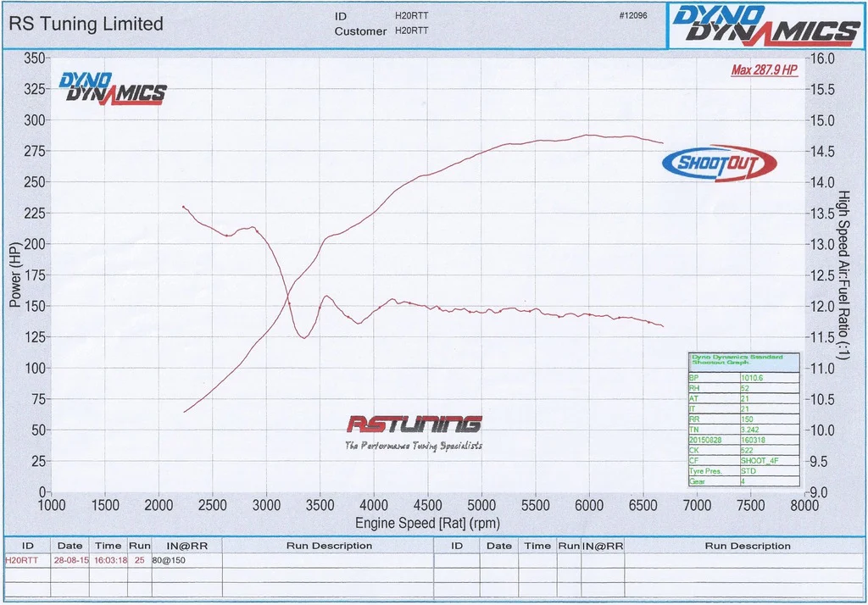
Task: Click the 'Tyre Pres.' row label
Action: pos(706,471)
